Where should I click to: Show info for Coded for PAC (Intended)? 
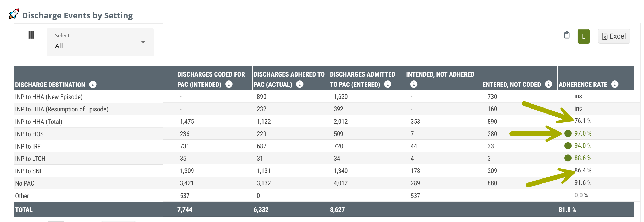(x=229, y=84)
